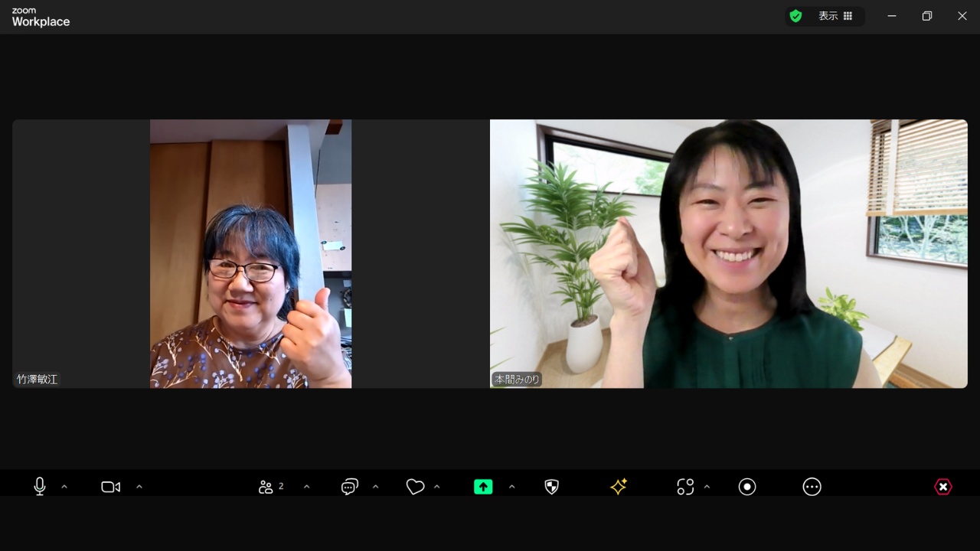Click the green Share Screen button
Image resolution: width=980 pixels, height=551 pixels.
[x=483, y=487]
